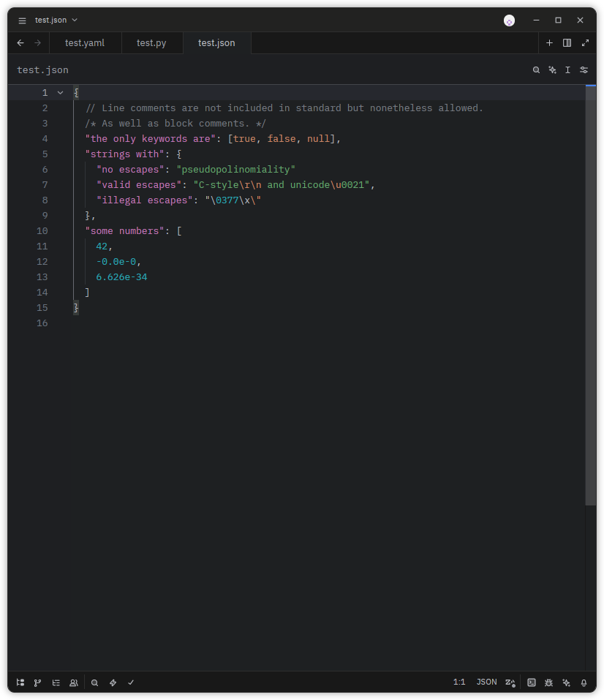
Task: Switch to the test.yaml tab
Action: tap(85, 43)
